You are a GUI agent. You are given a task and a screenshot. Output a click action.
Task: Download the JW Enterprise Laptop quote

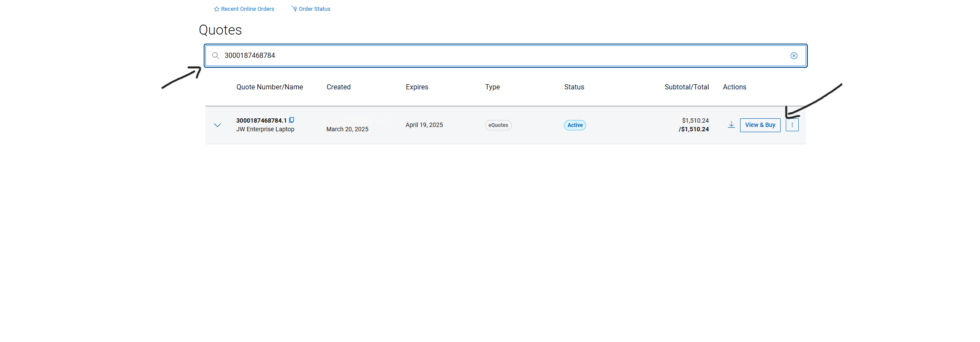pyautogui.click(x=731, y=125)
